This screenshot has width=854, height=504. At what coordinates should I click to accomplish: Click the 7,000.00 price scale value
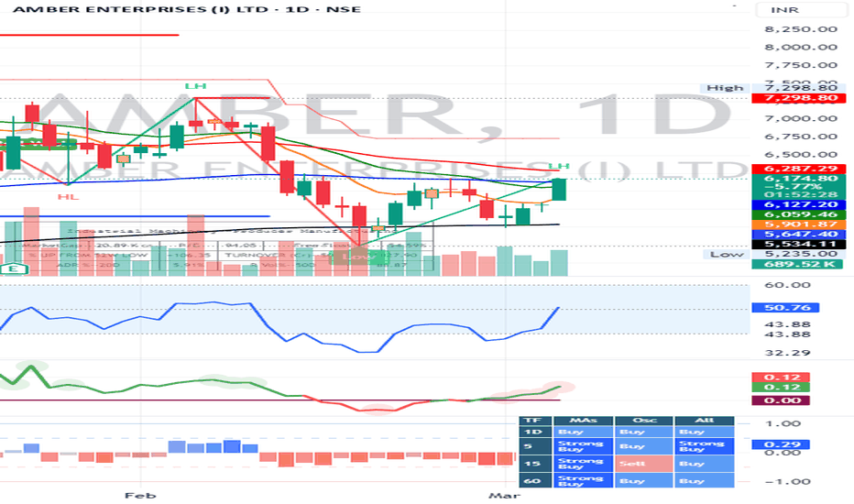(801, 119)
